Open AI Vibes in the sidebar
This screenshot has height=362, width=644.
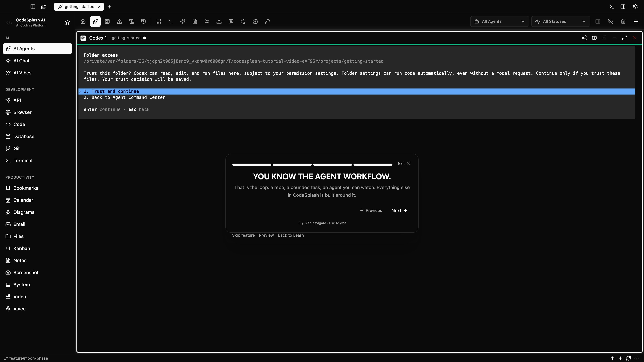[x=37, y=73]
